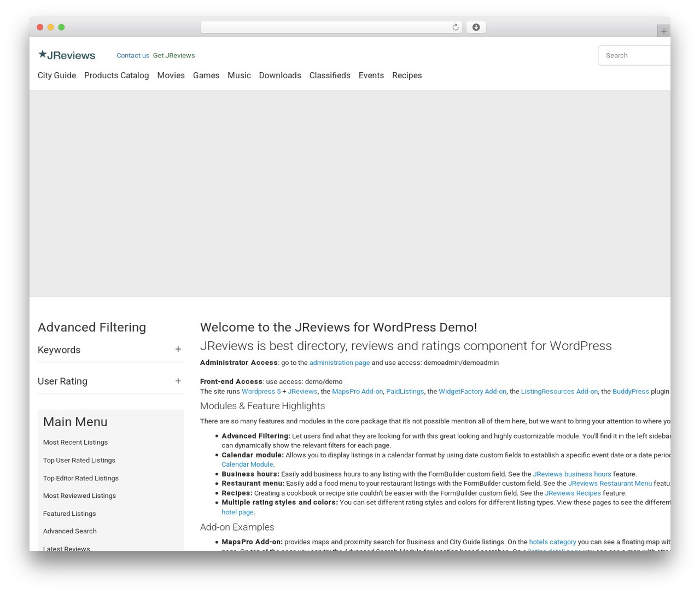Focus the Search input field
The image size is (700, 593).
[x=634, y=55]
